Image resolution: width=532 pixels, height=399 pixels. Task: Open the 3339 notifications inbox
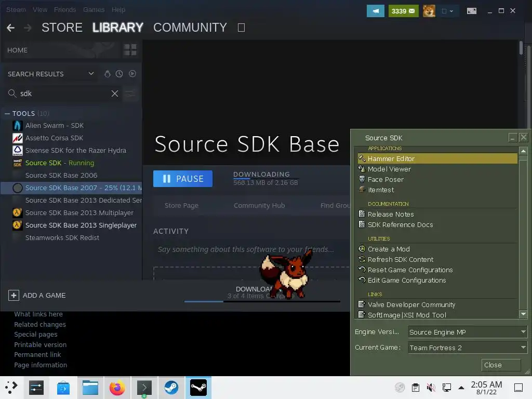pyautogui.click(x=403, y=11)
